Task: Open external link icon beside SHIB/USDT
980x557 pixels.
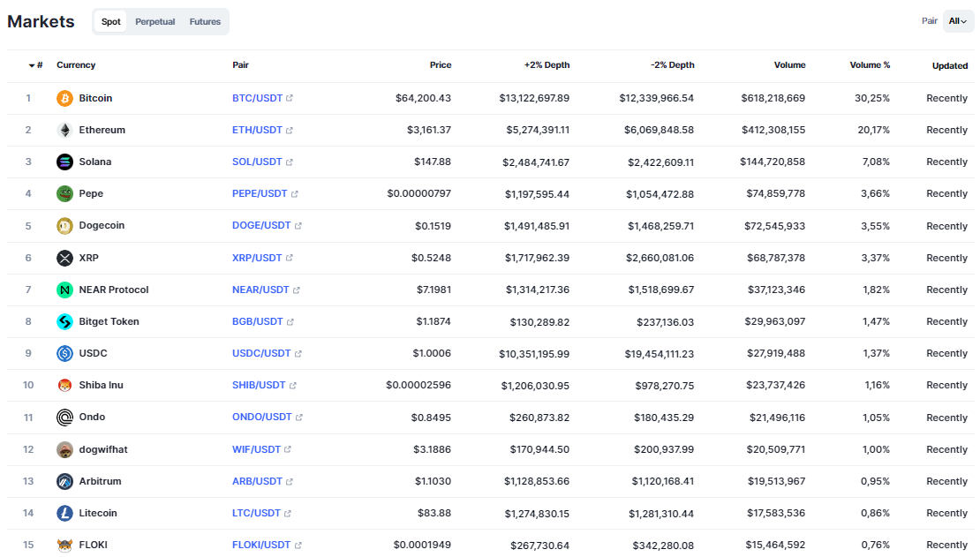Action: tap(292, 386)
